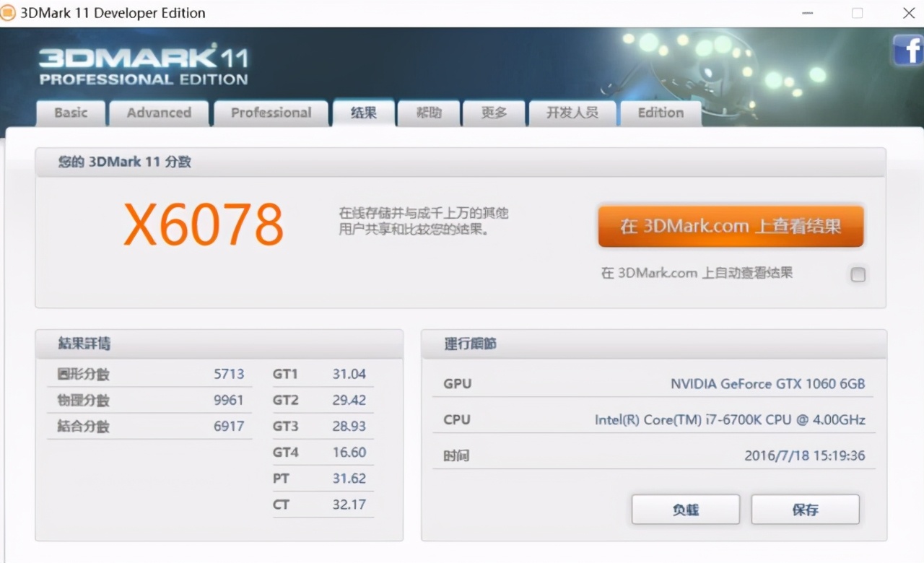924x563 pixels.
Task: Open the 帮助 help tab
Action: 428,113
